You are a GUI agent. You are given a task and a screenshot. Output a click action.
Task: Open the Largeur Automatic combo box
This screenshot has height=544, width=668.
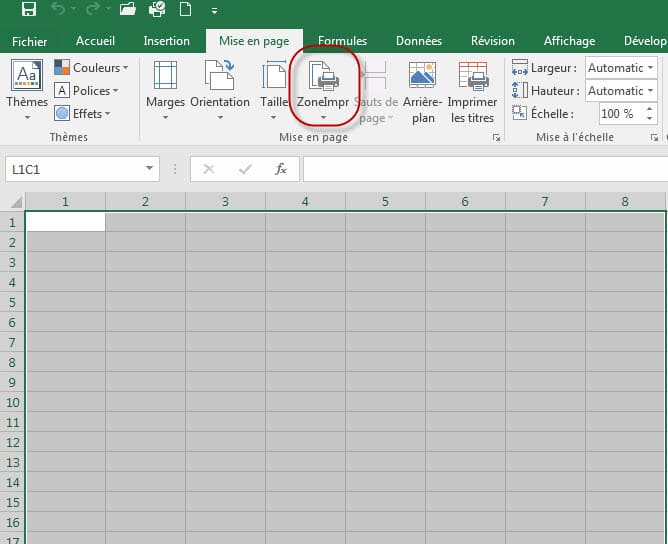[x=621, y=68]
